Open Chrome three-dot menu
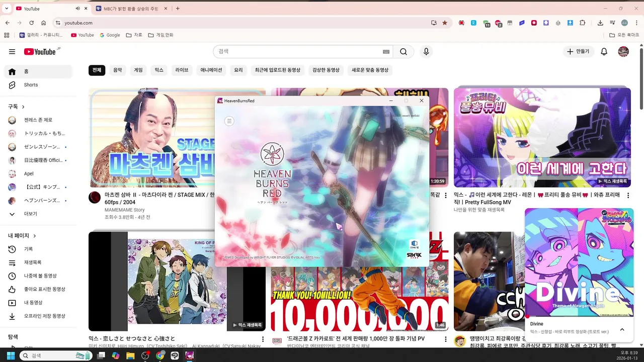The width and height of the screenshot is (644, 362). 636,23
